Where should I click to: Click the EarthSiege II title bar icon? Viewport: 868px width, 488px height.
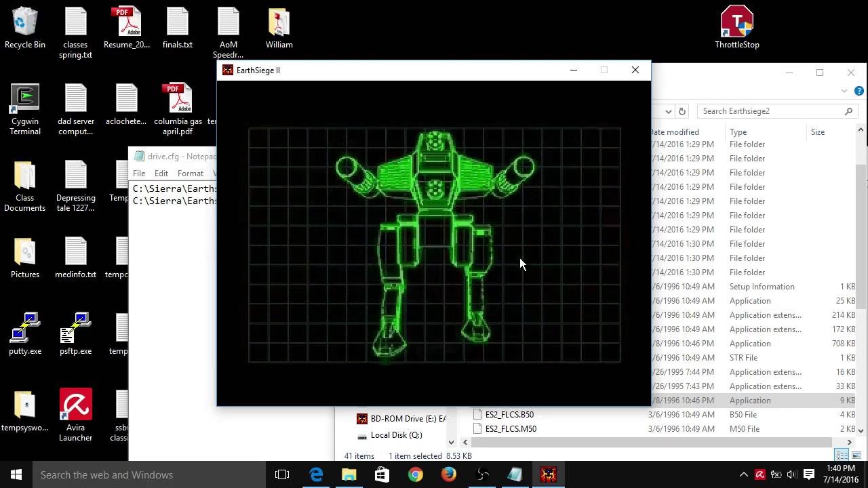[x=228, y=70]
